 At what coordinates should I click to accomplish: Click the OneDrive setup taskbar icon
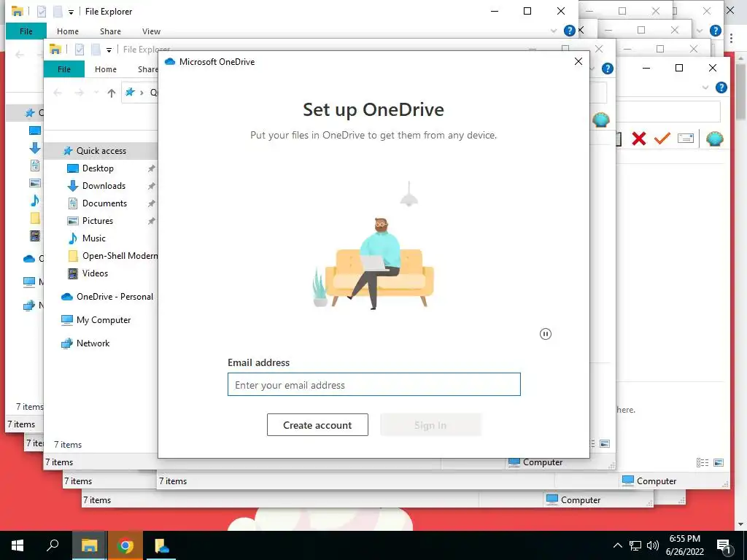click(x=160, y=545)
